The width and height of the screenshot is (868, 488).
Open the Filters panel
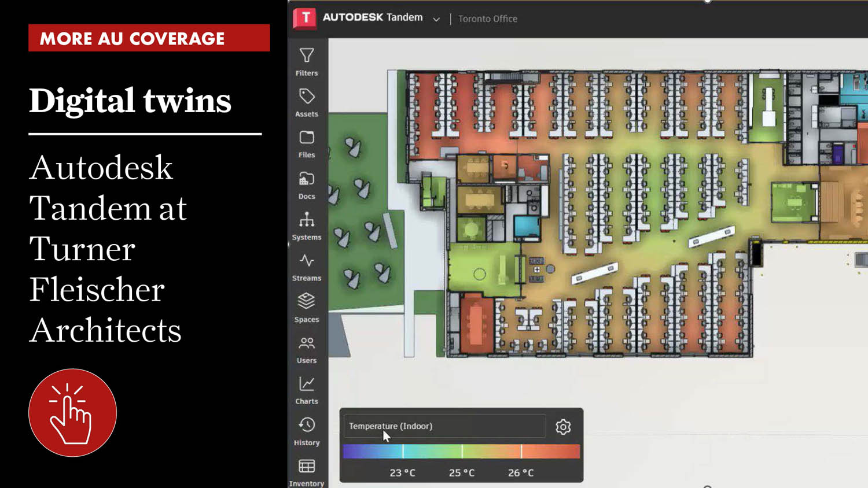click(307, 61)
